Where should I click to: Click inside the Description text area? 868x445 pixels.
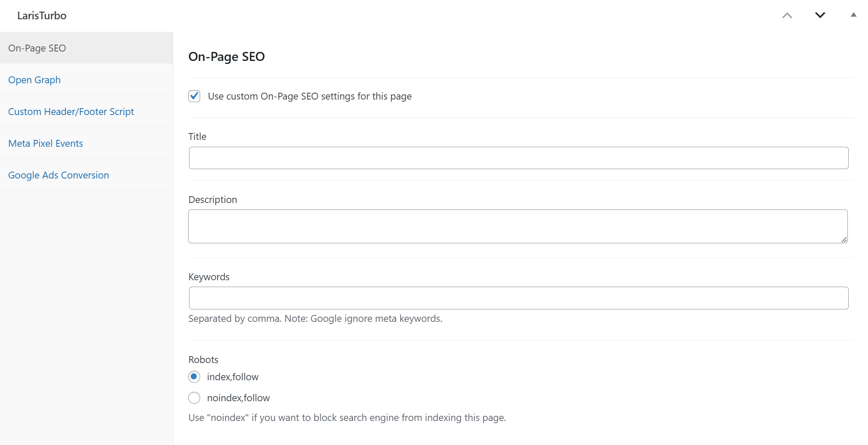click(517, 226)
